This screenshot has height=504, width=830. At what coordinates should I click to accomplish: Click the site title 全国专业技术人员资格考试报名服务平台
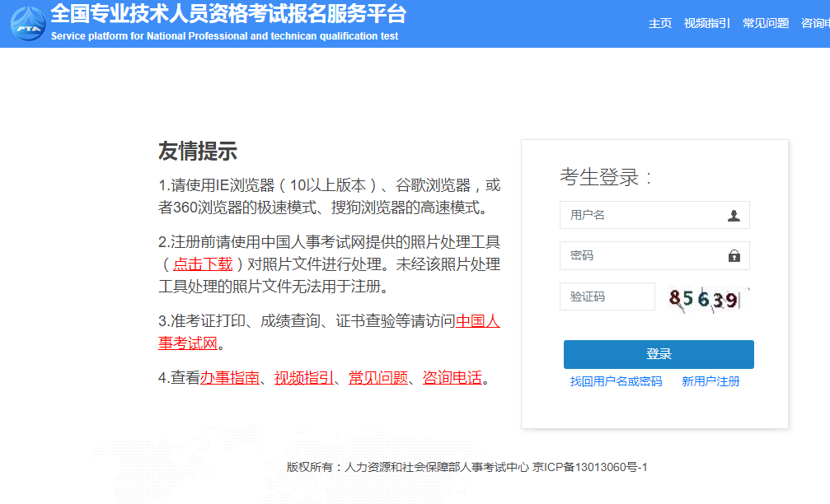coord(228,14)
